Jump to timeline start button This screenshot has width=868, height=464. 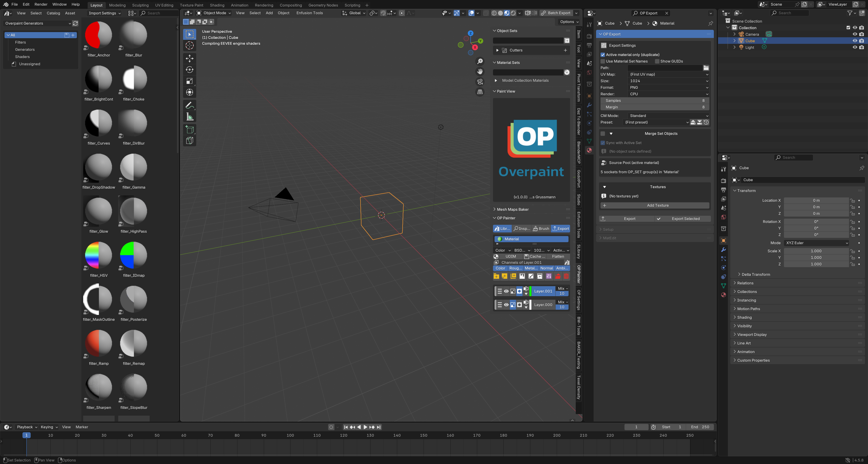[346, 427]
